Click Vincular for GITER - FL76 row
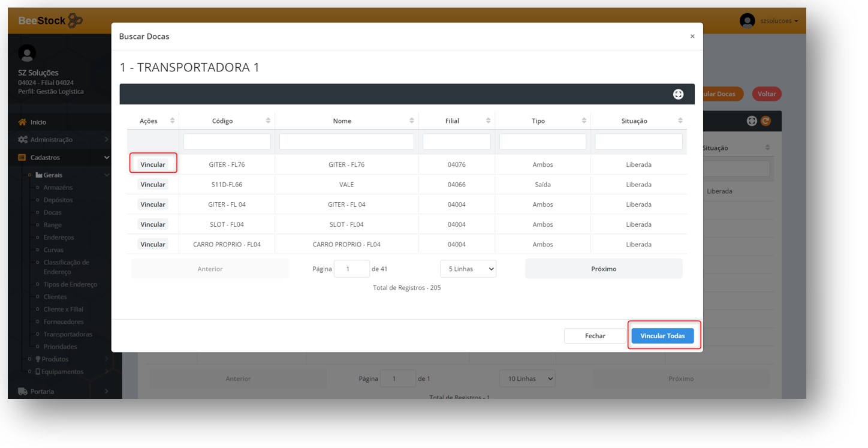The image size is (868, 448). pos(153,165)
